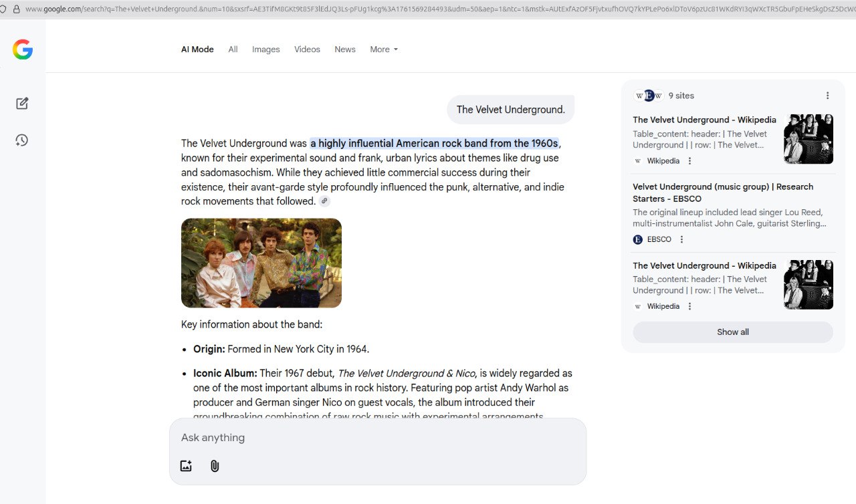Click the browser address bar URL
856x504 pixels.
pos(428,9)
